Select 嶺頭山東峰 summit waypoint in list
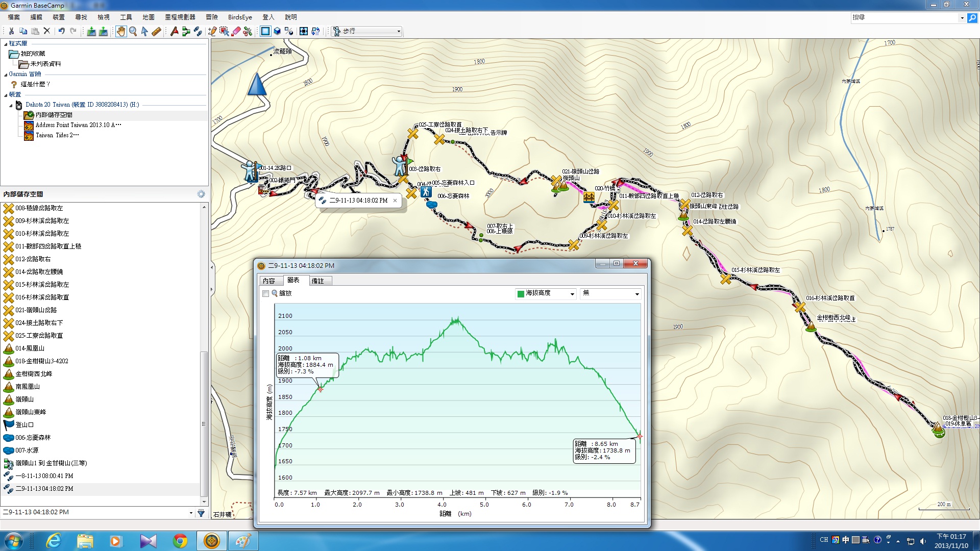 tap(31, 412)
